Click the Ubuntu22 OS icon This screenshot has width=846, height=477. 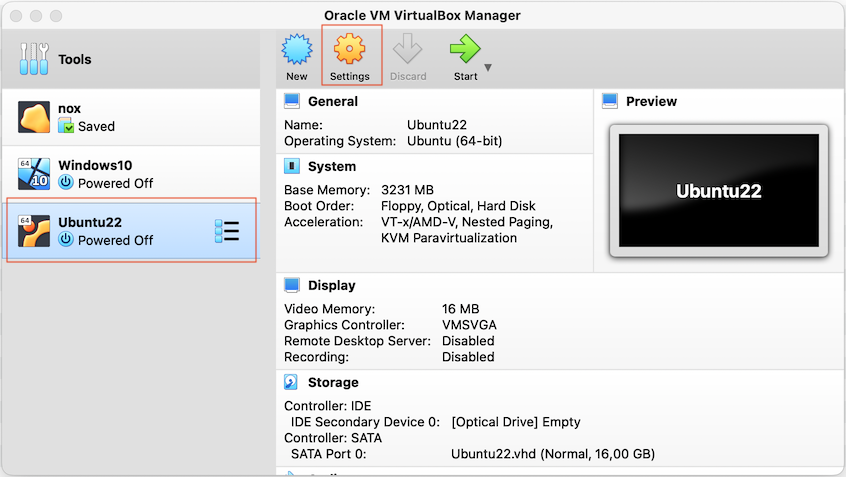point(34,231)
